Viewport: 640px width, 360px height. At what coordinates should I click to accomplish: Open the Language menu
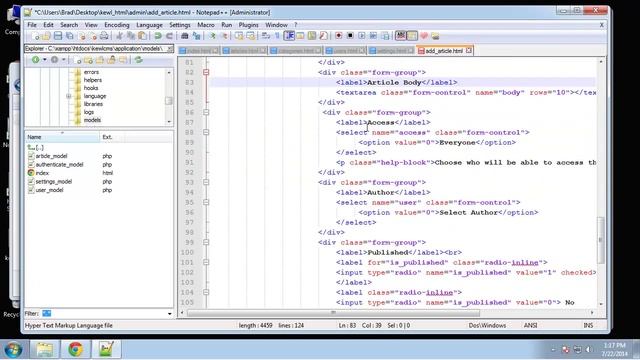coord(149,25)
